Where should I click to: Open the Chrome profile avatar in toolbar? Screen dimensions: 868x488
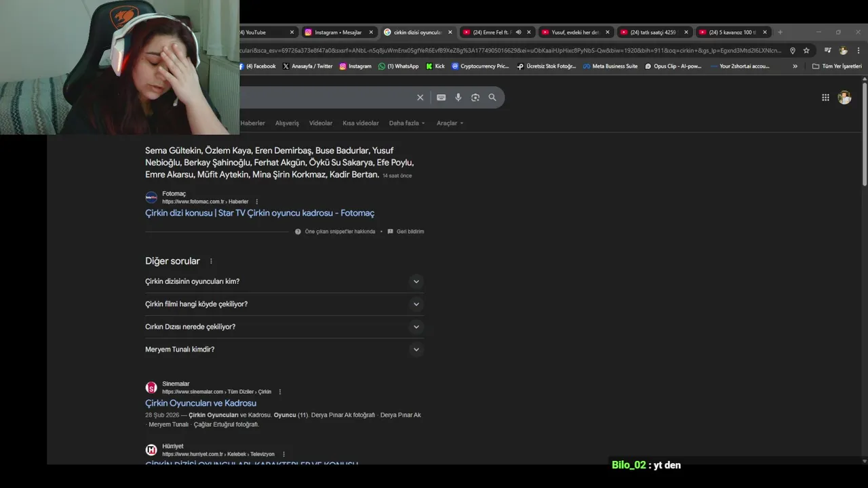click(843, 50)
